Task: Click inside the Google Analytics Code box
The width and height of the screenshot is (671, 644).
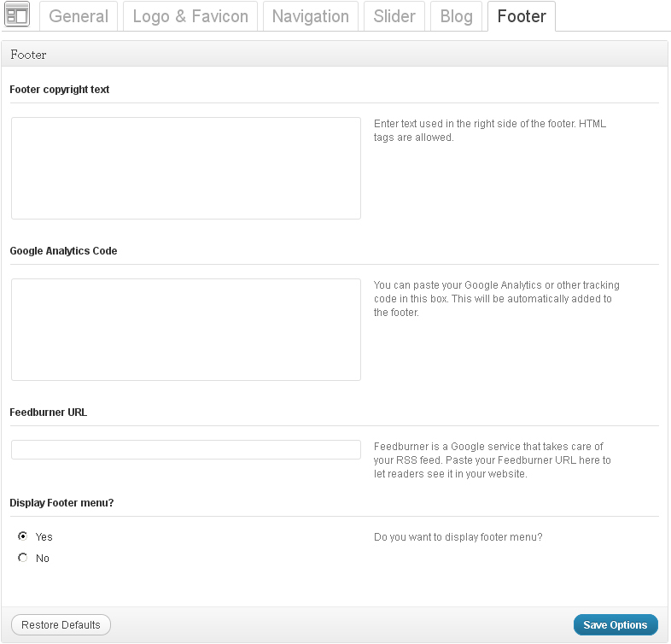Action: click(x=186, y=330)
